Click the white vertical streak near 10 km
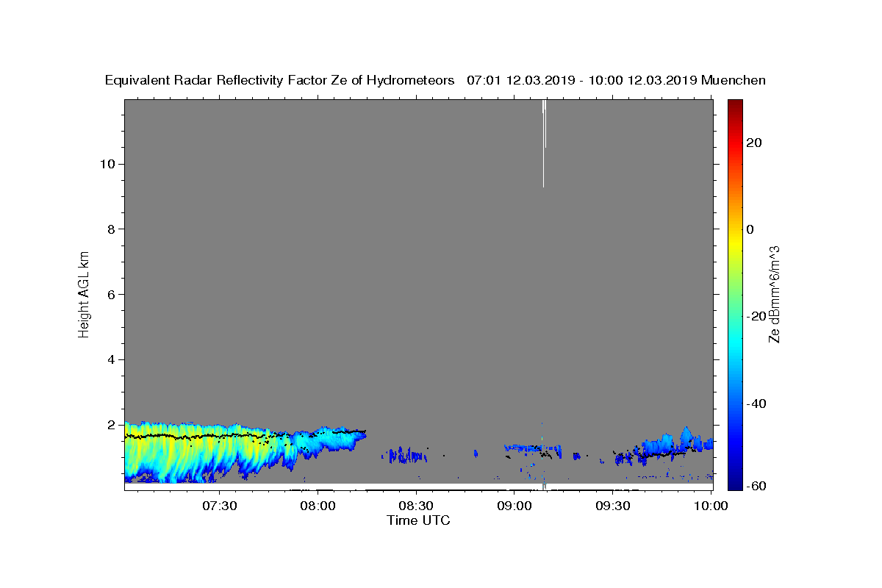 [x=544, y=143]
